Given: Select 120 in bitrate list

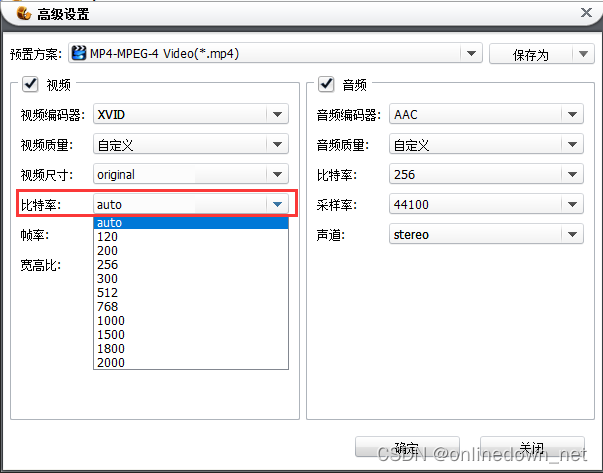Looking at the screenshot, I should pos(191,236).
